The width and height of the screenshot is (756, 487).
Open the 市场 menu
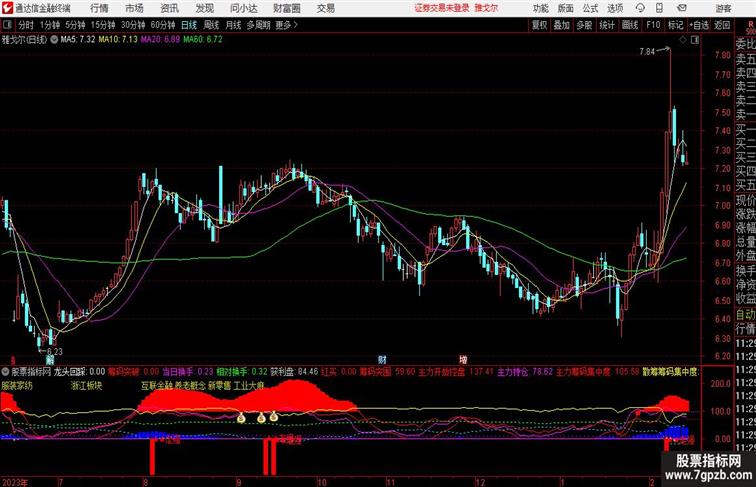[x=135, y=8]
